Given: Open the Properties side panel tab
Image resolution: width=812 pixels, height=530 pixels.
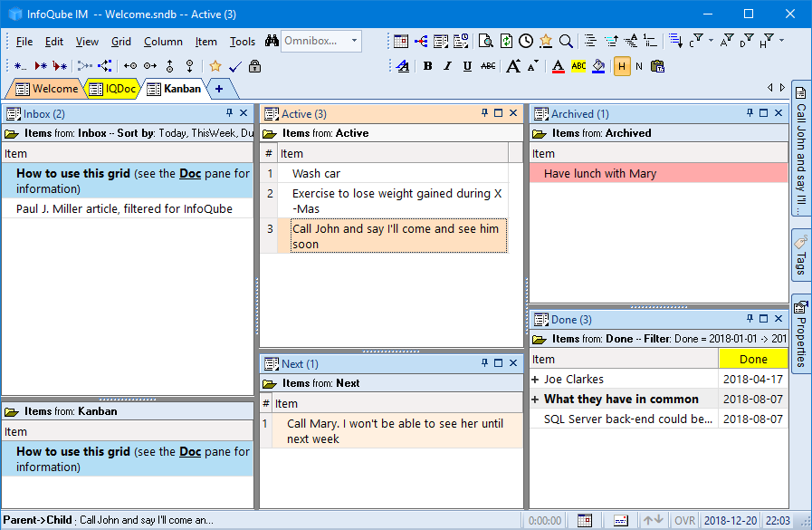Looking at the screenshot, I should (x=801, y=333).
